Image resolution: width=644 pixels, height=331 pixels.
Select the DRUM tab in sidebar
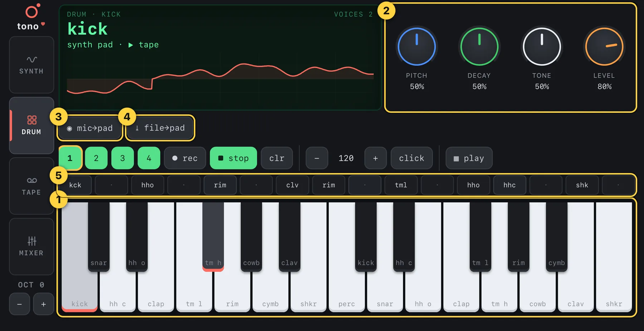coord(31,125)
